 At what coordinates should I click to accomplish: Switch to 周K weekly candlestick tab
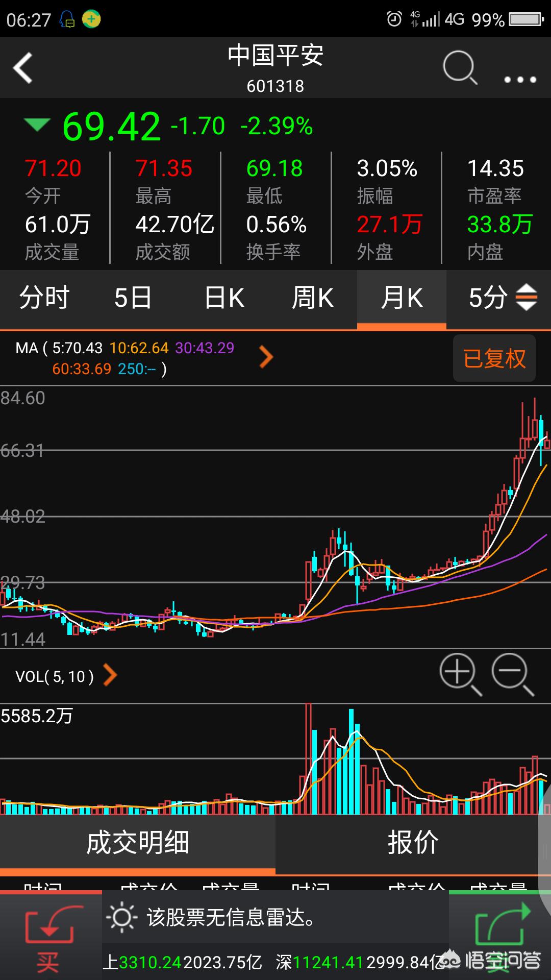[x=313, y=298]
